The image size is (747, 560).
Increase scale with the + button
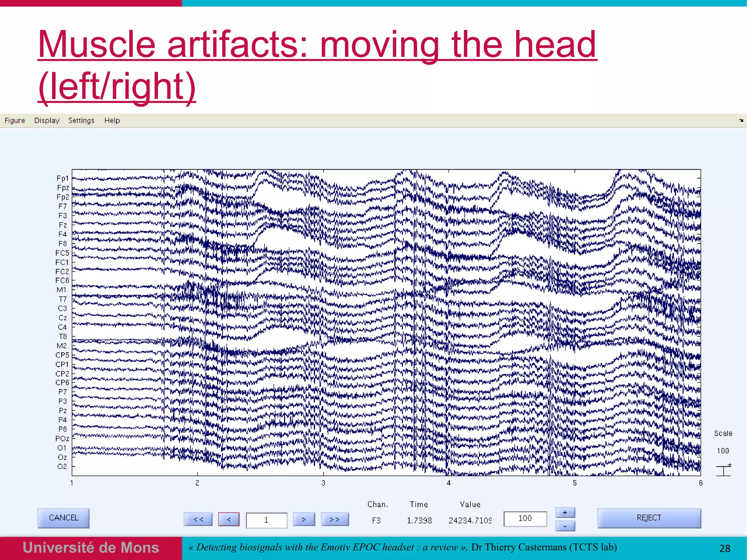pyautogui.click(x=565, y=513)
